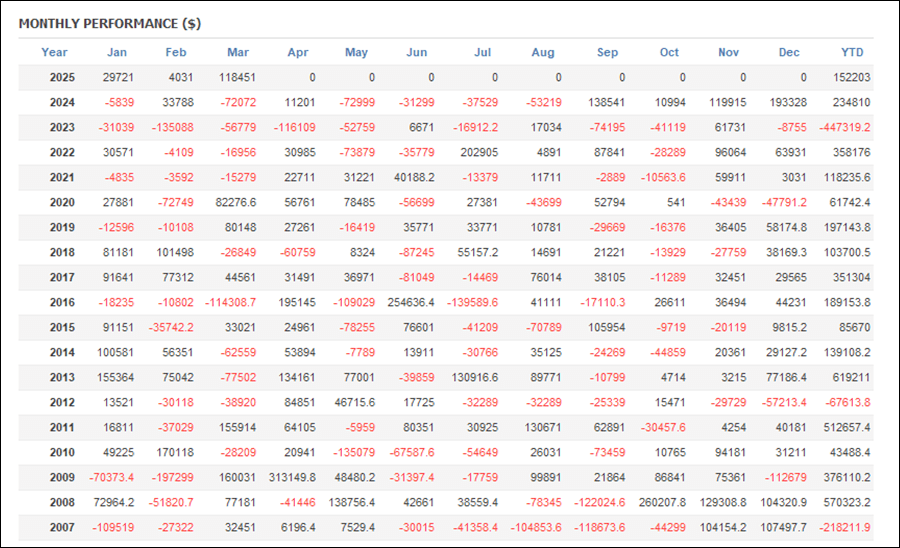
Task: Click the 2018 February value 101498
Action: point(175,252)
